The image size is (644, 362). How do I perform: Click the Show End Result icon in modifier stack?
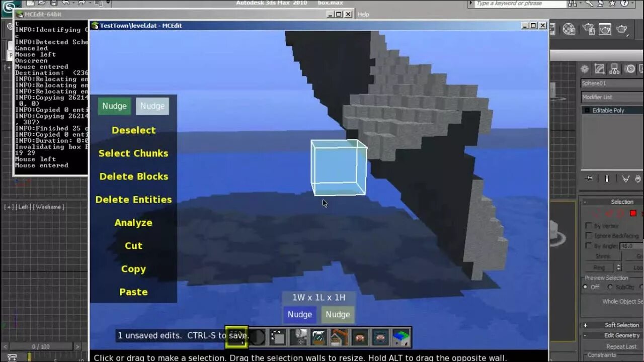tap(607, 178)
